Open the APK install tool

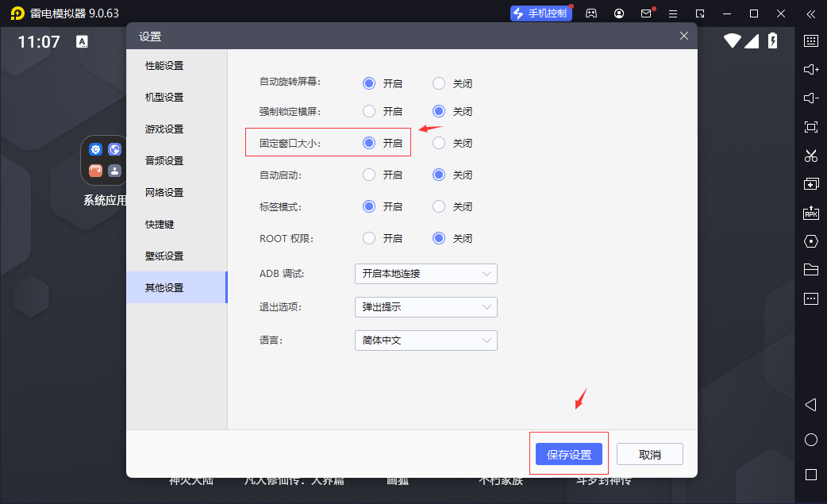811,212
